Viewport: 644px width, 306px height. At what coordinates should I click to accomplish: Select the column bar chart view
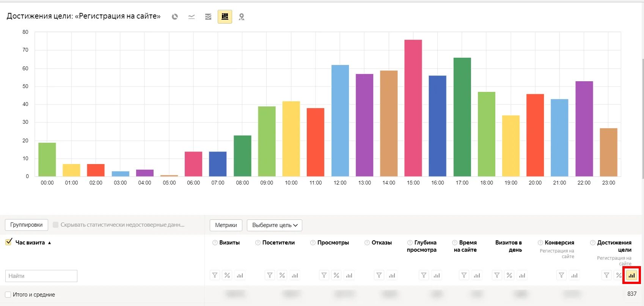(225, 17)
